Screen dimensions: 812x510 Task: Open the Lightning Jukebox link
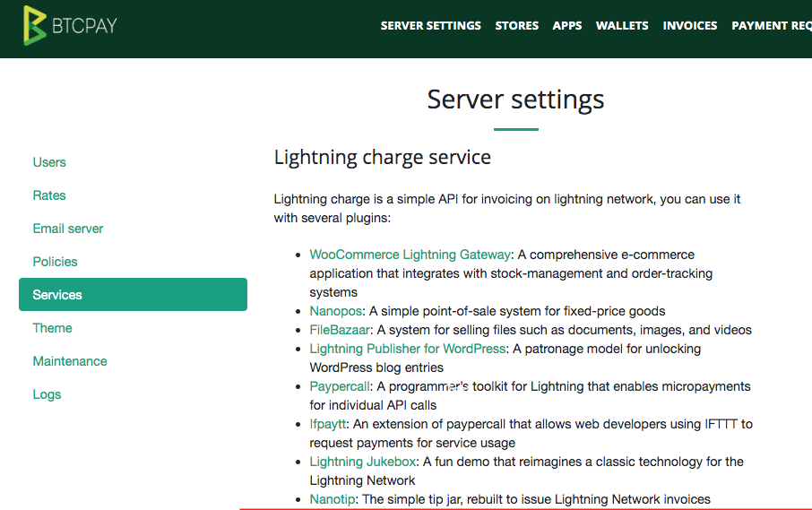pyautogui.click(x=362, y=462)
